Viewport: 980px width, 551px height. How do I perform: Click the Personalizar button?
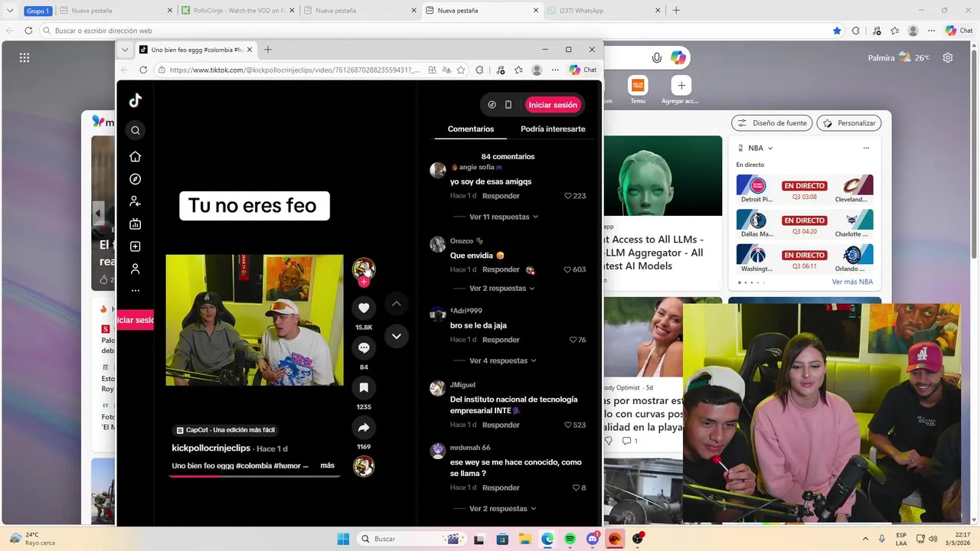click(x=849, y=123)
